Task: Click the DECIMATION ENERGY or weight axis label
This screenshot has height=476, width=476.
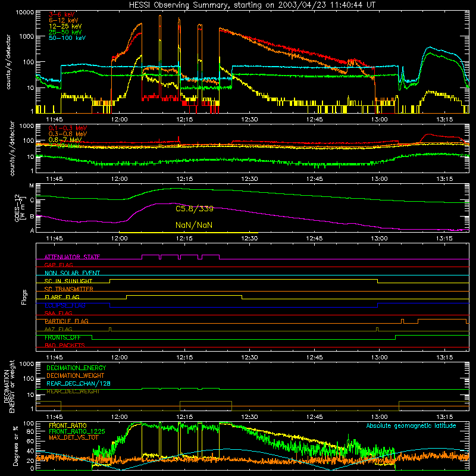Action: [x=9, y=386]
